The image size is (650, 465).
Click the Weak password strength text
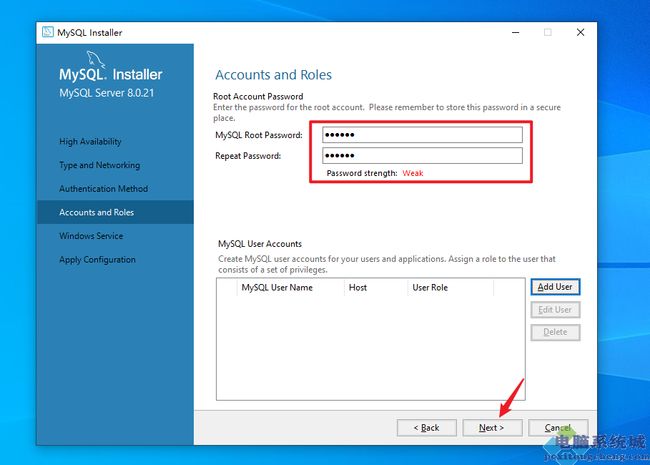413,173
